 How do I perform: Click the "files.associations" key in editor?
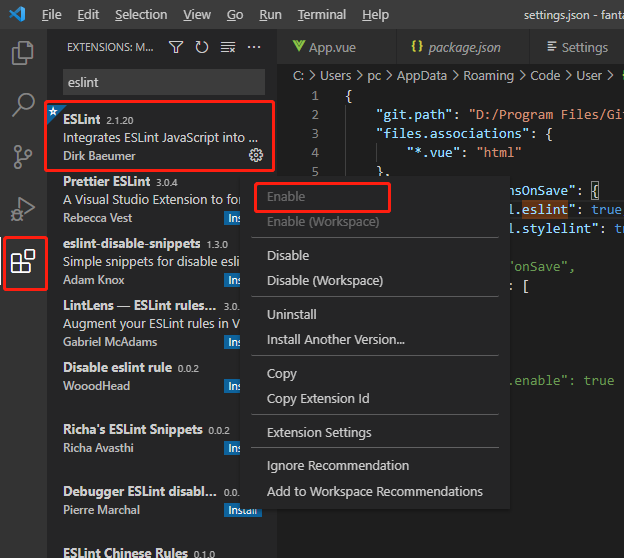[452, 133]
